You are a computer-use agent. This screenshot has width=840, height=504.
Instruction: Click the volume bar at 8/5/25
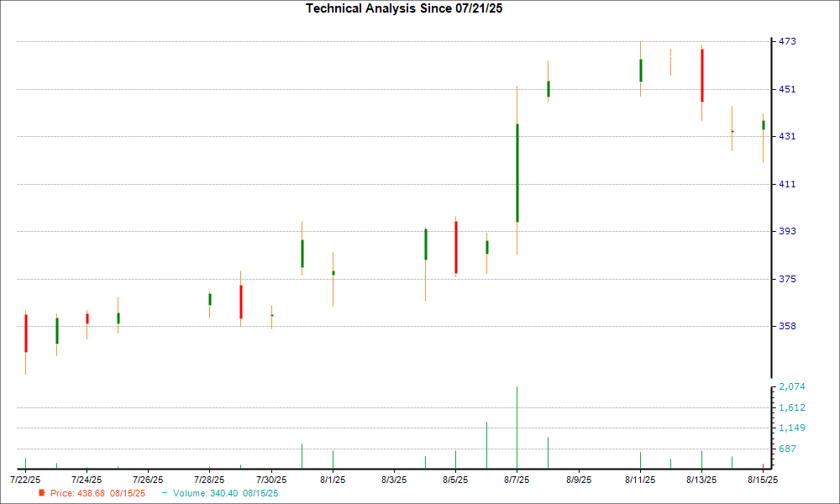tap(456, 459)
